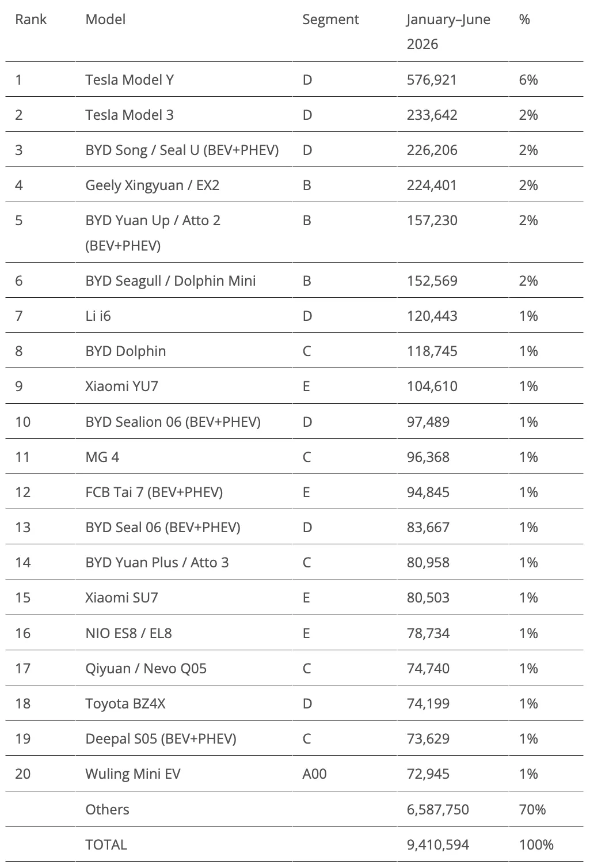This screenshot has height=868, width=590.
Task: Select the Geely Xingyuan / EX2 entry
Action: [152, 185]
